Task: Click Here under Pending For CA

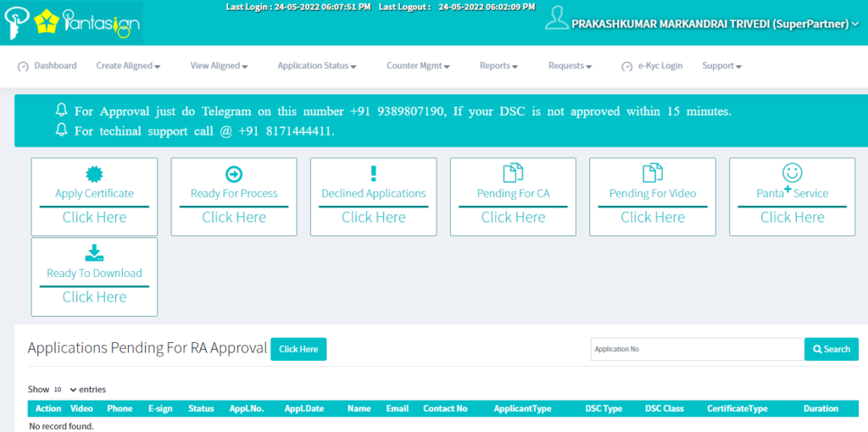Action: (513, 218)
